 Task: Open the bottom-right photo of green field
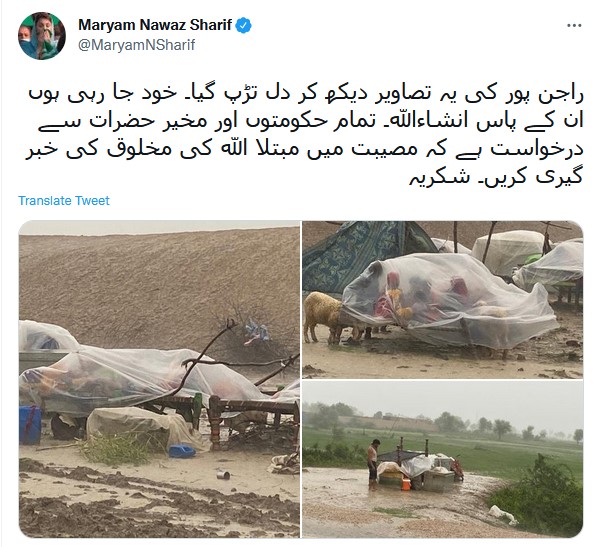coord(443,459)
